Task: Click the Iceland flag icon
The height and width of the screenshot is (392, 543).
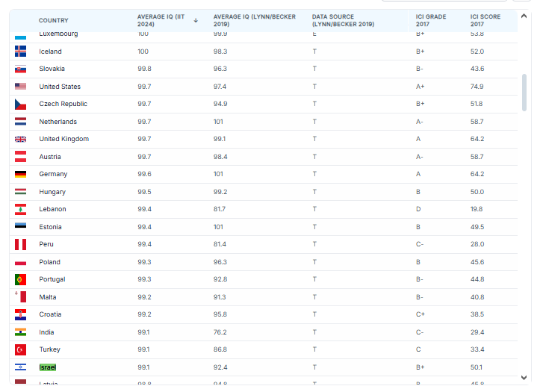Action: pos(20,52)
